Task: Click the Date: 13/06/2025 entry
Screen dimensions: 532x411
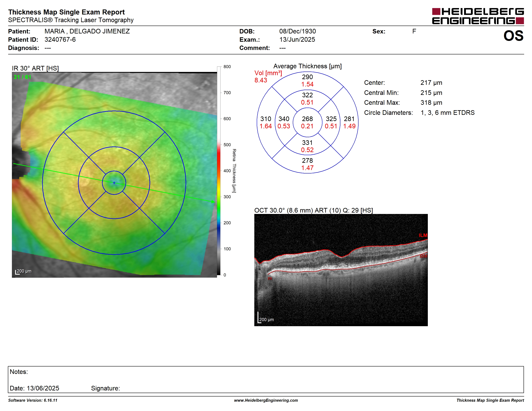Action: (34, 388)
